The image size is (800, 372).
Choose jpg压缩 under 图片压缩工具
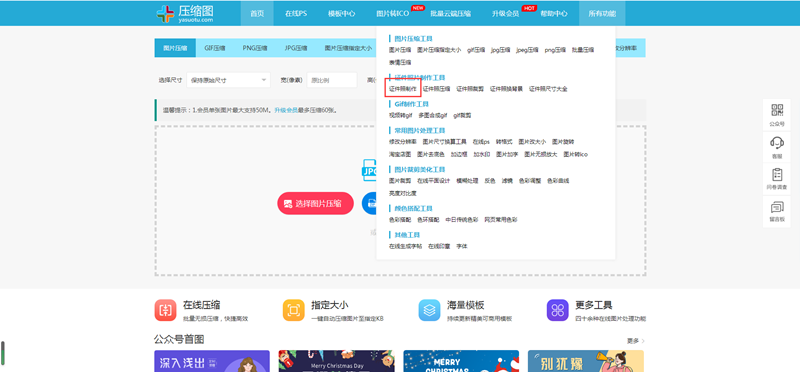501,50
